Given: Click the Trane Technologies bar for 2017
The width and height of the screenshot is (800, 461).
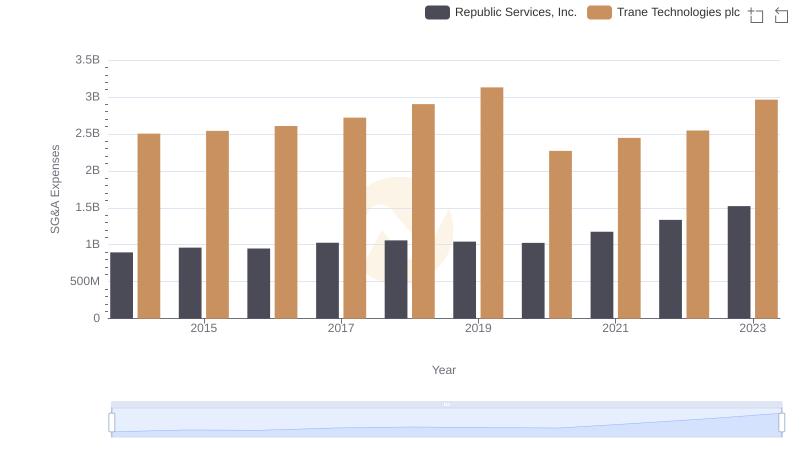Looking at the screenshot, I should (x=355, y=218).
